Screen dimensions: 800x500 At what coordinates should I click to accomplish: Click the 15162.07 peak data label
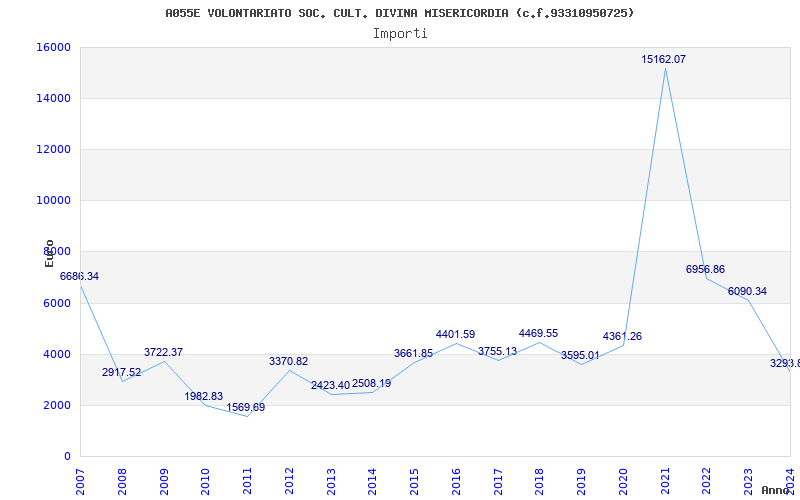pyautogui.click(x=663, y=60)
